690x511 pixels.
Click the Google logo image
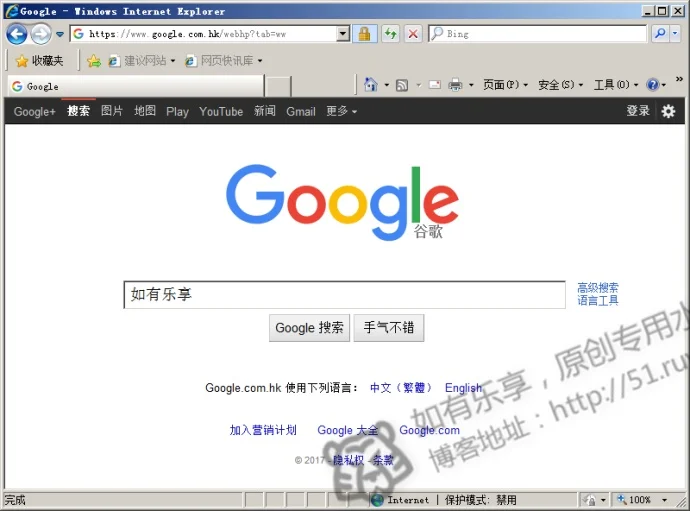pyautogui.click(x=342, y=202)
